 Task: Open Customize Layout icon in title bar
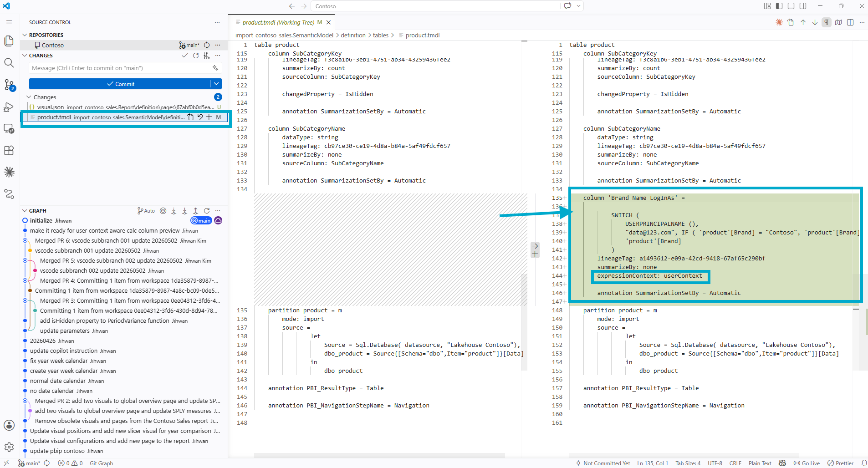coord(767,6)
